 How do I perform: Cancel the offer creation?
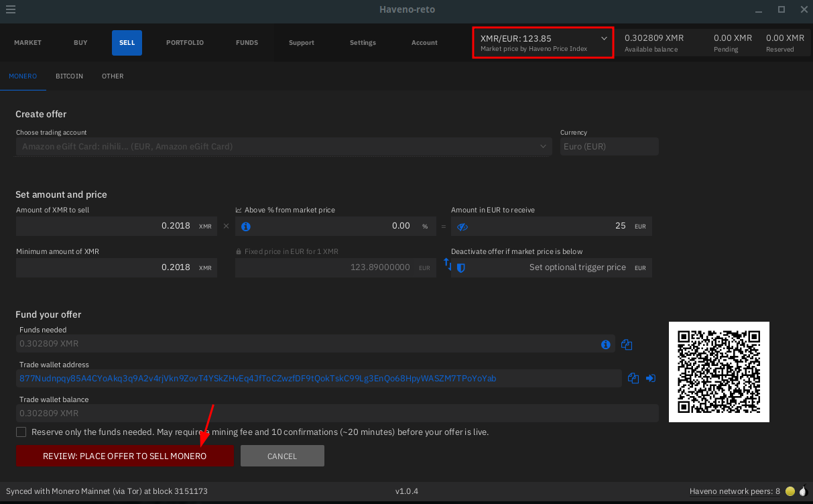[x=282, y=456]
